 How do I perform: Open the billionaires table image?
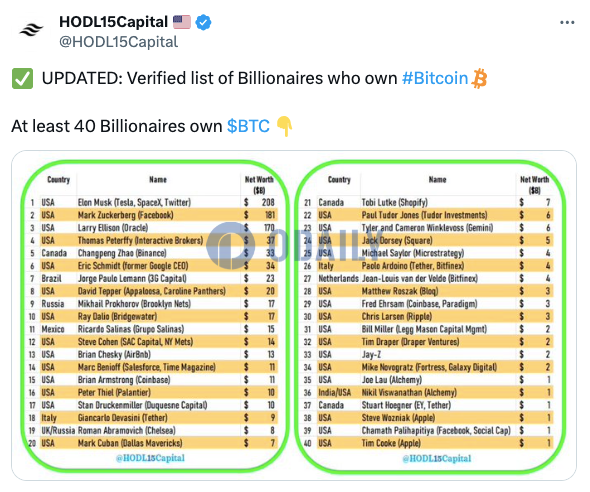[x=294, y=316]
